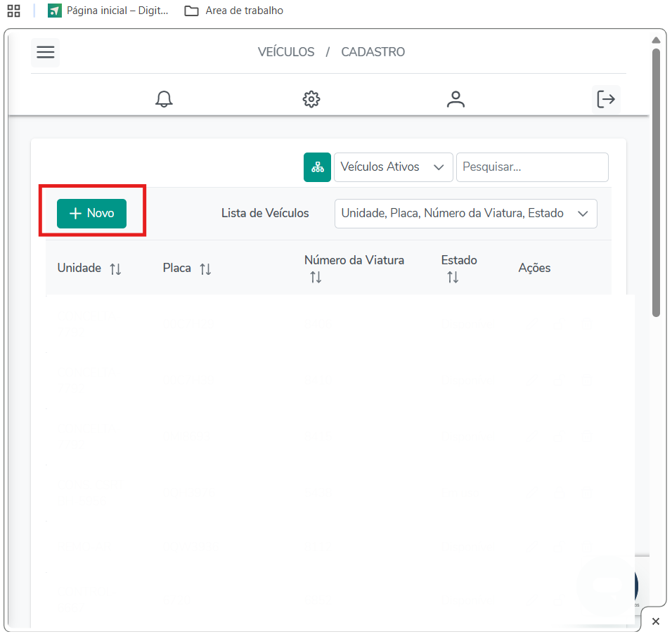Click the green organization hierarchy icon
The image size is (672, 634).
point(317,167)
